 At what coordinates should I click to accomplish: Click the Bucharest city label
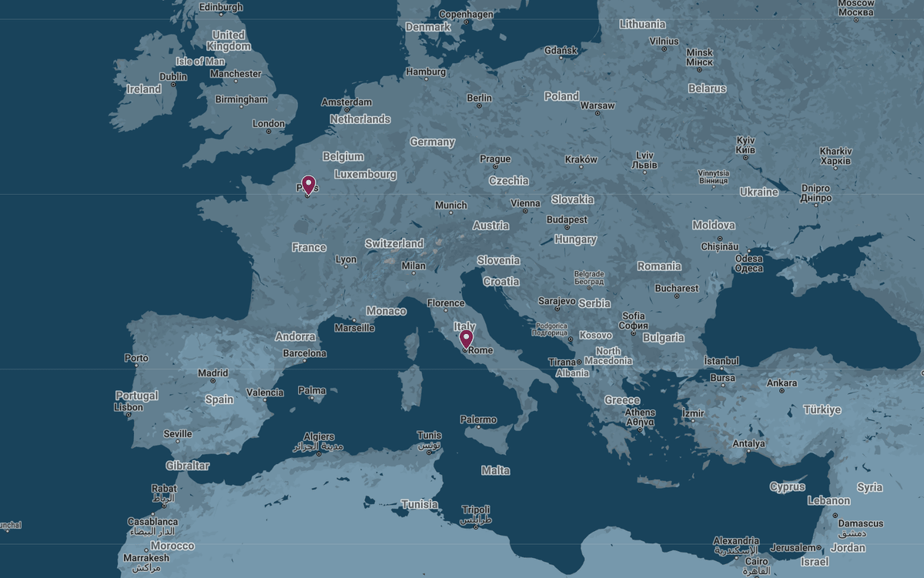[677, 289]
